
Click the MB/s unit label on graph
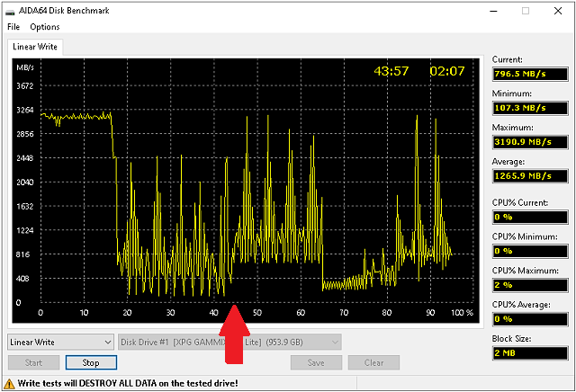25,67
